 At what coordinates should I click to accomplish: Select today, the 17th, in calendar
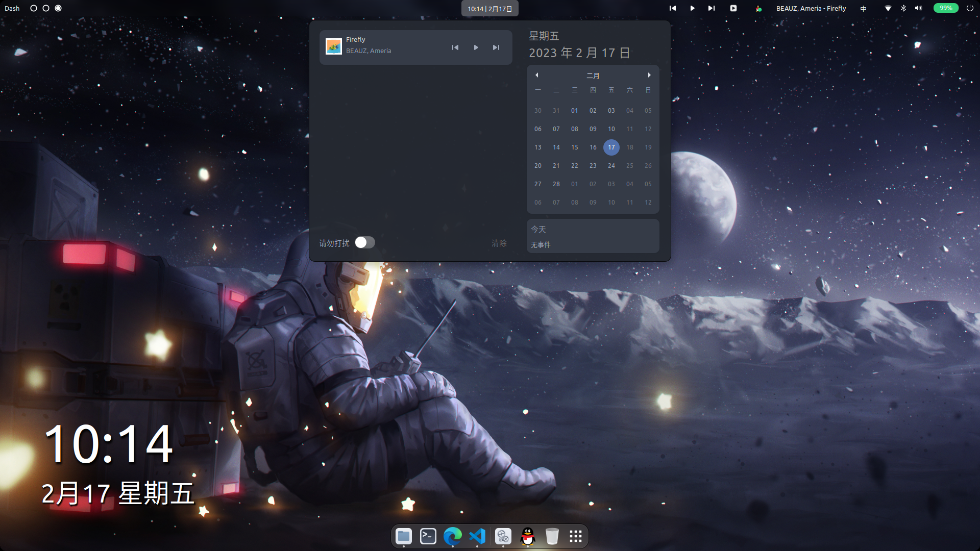(x=611, y=147)
